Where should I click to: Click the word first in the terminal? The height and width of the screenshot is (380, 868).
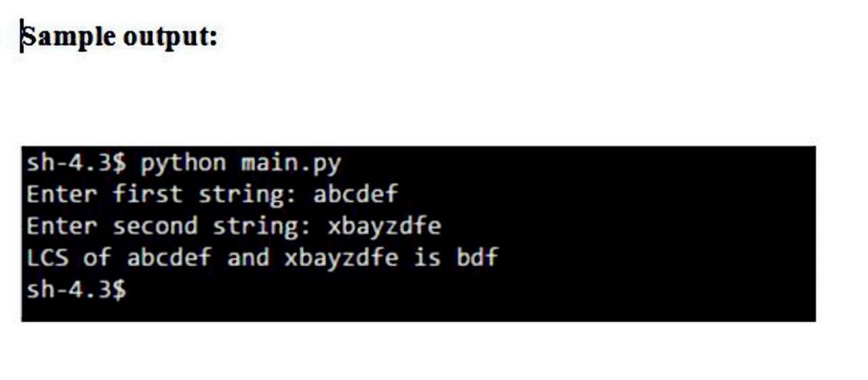(148, 194)
